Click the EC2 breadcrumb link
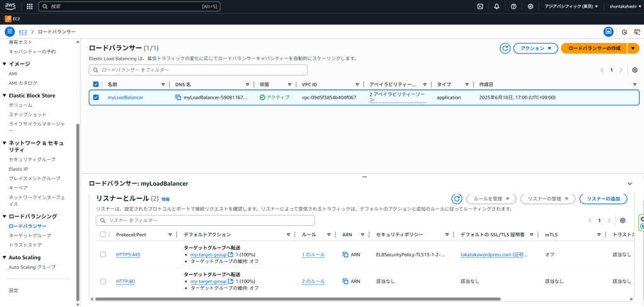The image size is (644, 307). pos(23,32)
